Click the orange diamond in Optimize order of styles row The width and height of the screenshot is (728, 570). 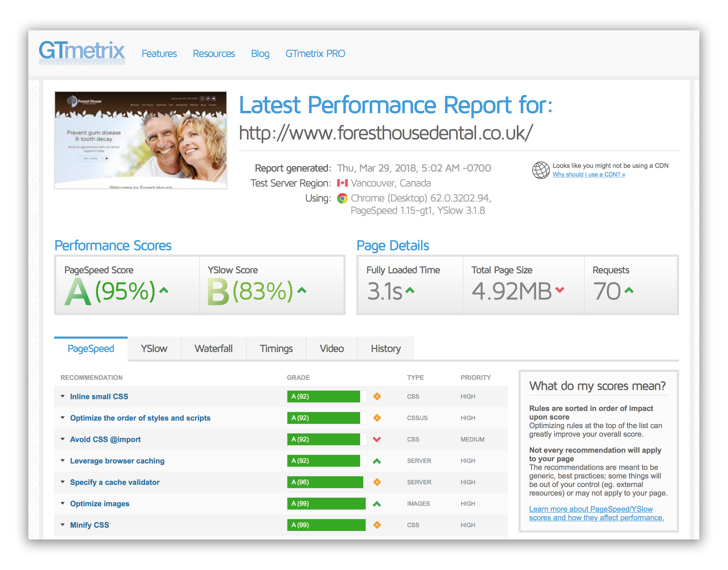pyautogui.click(x=377, y=418)
